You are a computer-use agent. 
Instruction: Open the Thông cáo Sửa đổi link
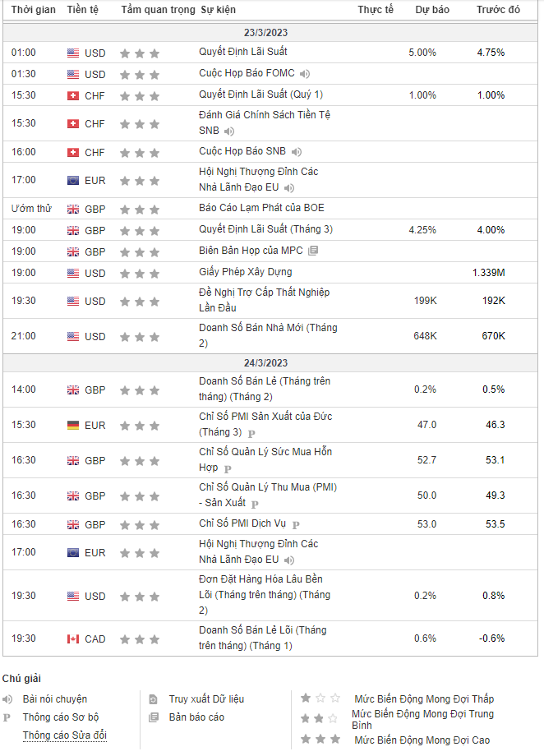(65, 735)
